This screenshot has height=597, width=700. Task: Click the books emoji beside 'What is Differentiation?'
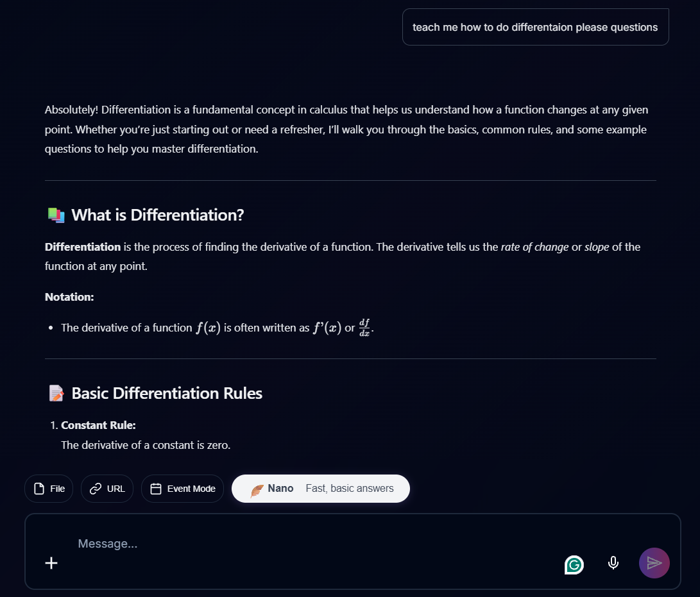(x=56, y=214)
